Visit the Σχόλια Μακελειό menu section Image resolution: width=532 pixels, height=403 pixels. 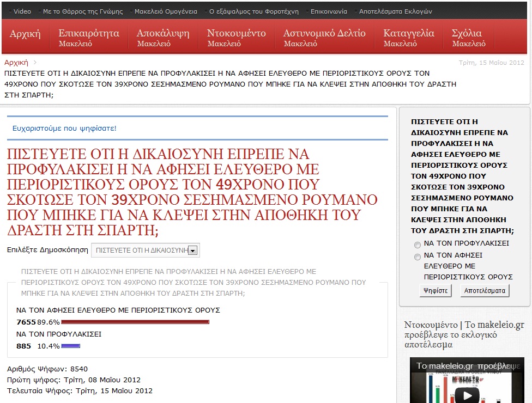(x=468, y=38)
